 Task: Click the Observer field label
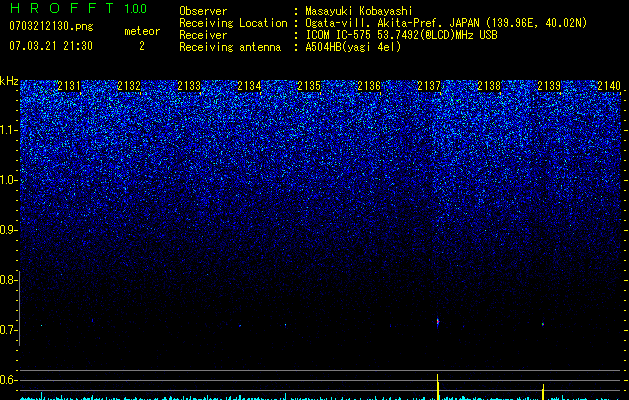coord(203,11)
